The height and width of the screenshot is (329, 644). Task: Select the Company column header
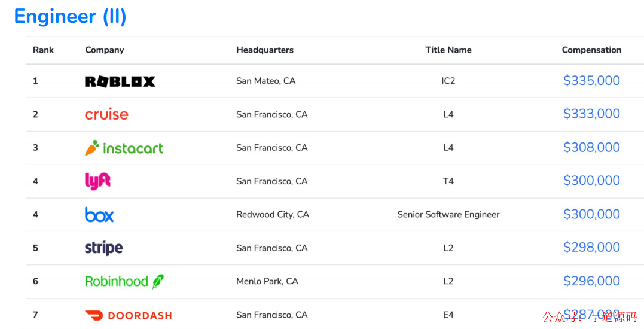[x=105, y=50]
